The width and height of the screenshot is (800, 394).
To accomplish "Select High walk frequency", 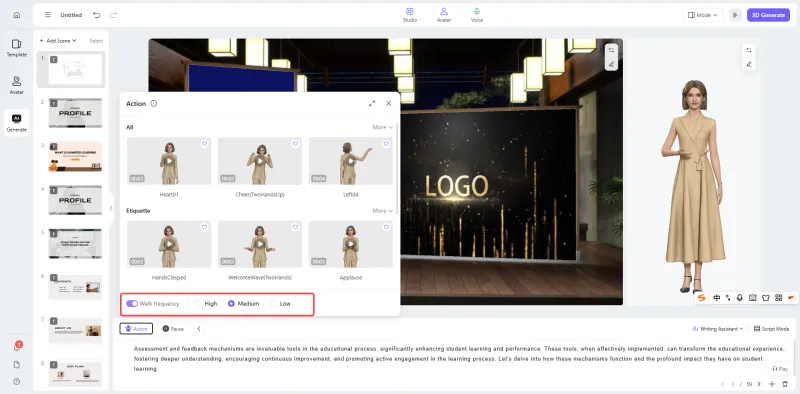I will (x=206, y=304).
